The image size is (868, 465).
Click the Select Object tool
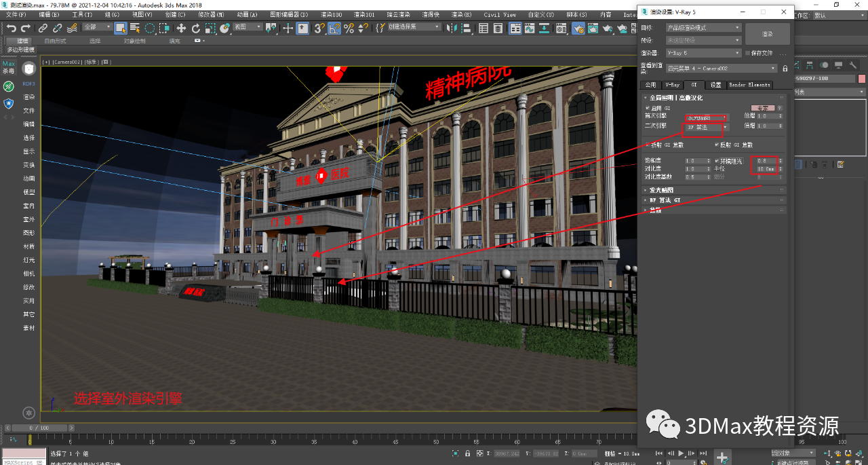pyautogui.click(x=120, y=28)
